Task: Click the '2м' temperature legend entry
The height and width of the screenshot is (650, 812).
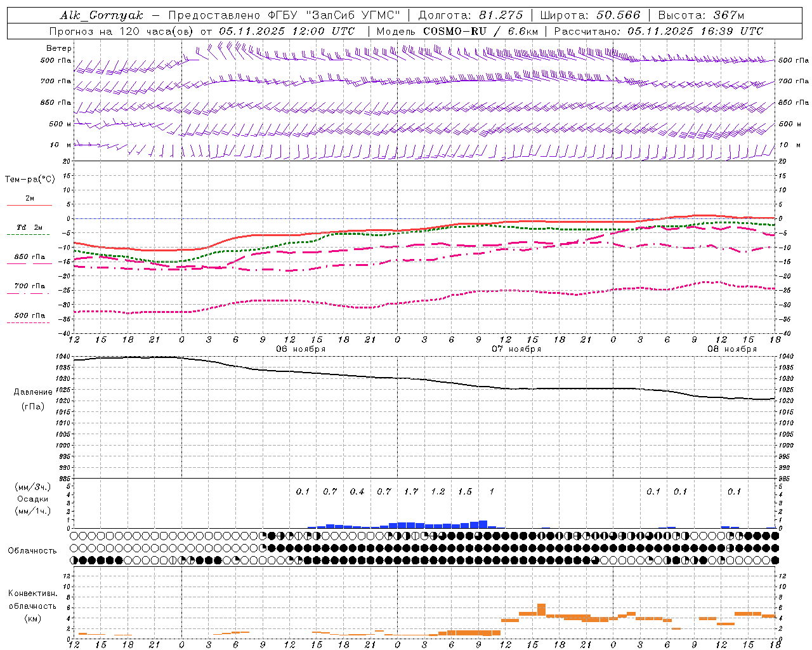Action: click(30, 199)
